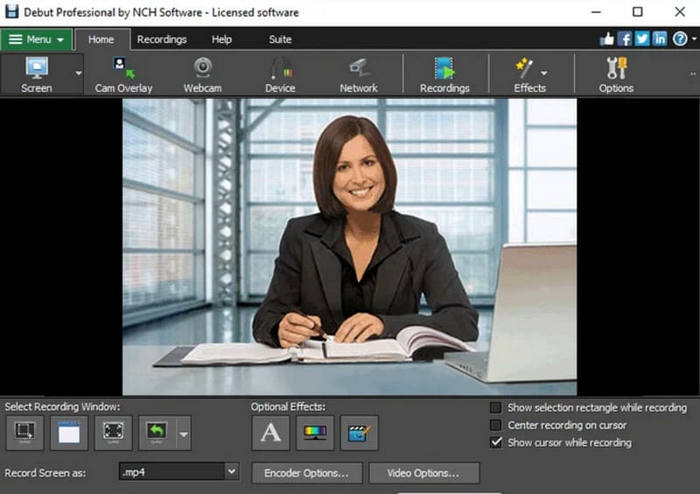Add text caption effect (A icon)

pos(270,433)
